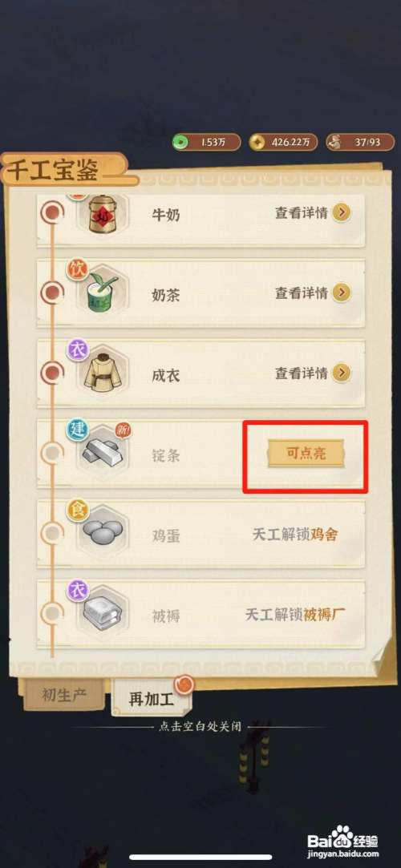Image resolution: width=401 pixels, height=868 pixels.
Task: Tap the gold coin currency icon
Action: coord(257,143)
